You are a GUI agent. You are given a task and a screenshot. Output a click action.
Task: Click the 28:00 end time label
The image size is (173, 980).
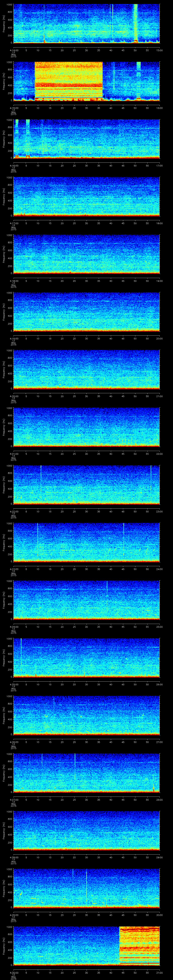click(x=159, y=800)
